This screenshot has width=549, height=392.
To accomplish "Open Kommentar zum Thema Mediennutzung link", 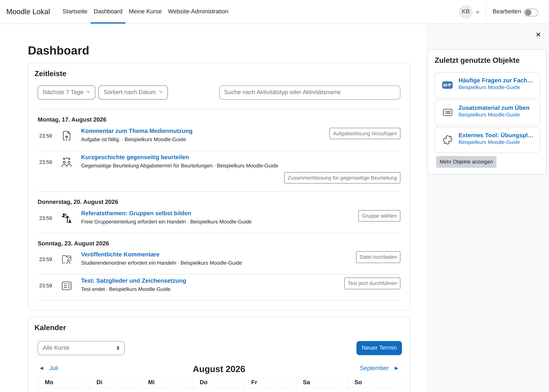I will click(x=137, y=131).
